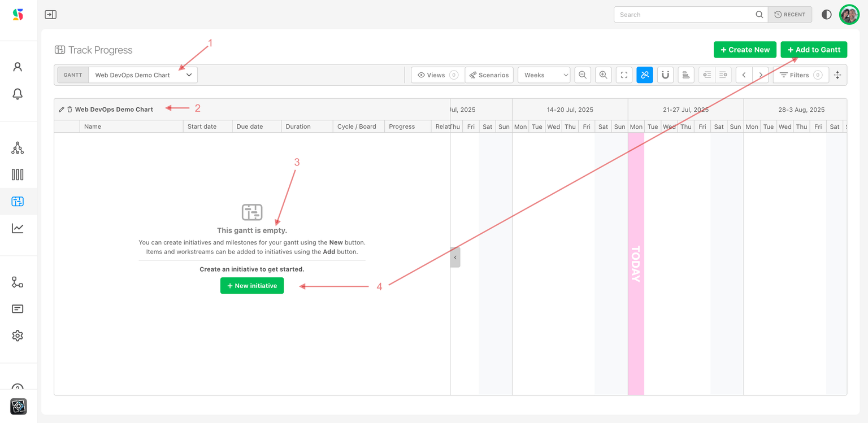Viewport: 868px width, 423px height.
Task: Open notifications bell in the sidebar
Action: click(x=18, y=94)
